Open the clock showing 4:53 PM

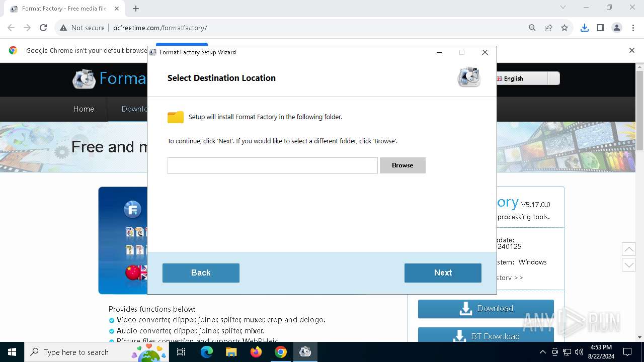[601, 352]
